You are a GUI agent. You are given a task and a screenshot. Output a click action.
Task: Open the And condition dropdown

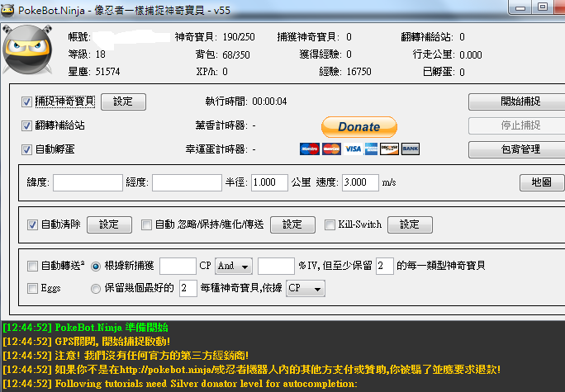click(234, 266)
